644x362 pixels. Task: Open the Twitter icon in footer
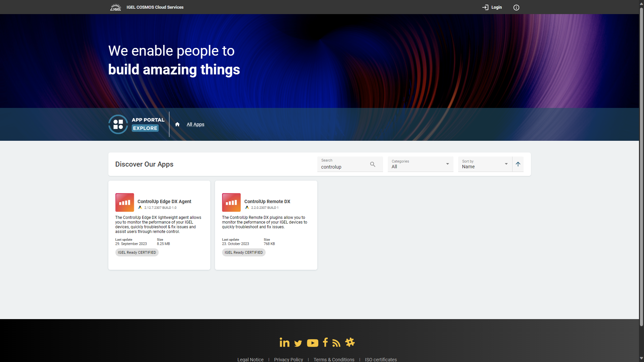(298, 343)
